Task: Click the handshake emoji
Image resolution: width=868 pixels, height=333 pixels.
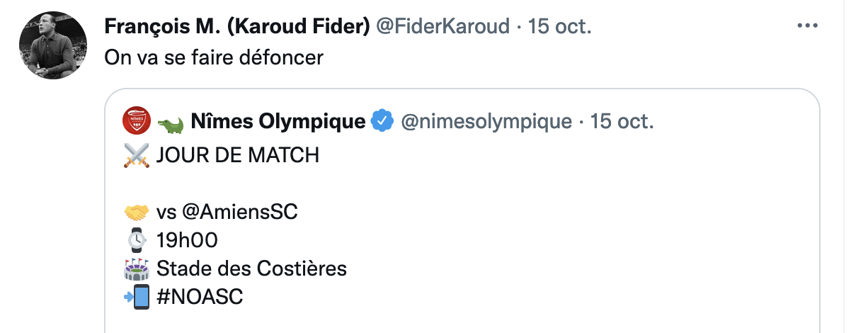Action: coord(137,213)
